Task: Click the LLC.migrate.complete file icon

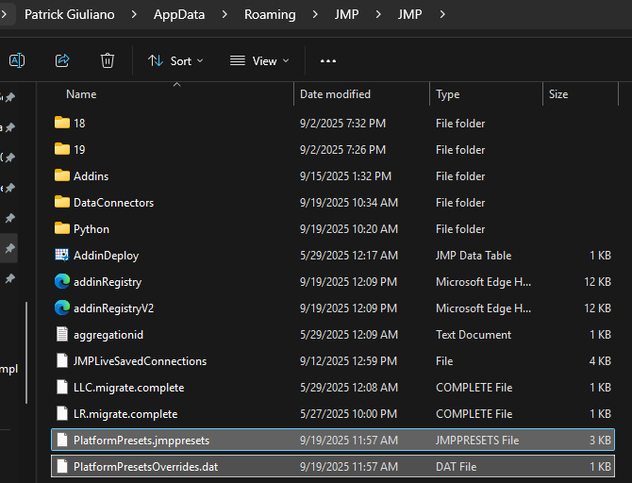Action: (62, 387)
